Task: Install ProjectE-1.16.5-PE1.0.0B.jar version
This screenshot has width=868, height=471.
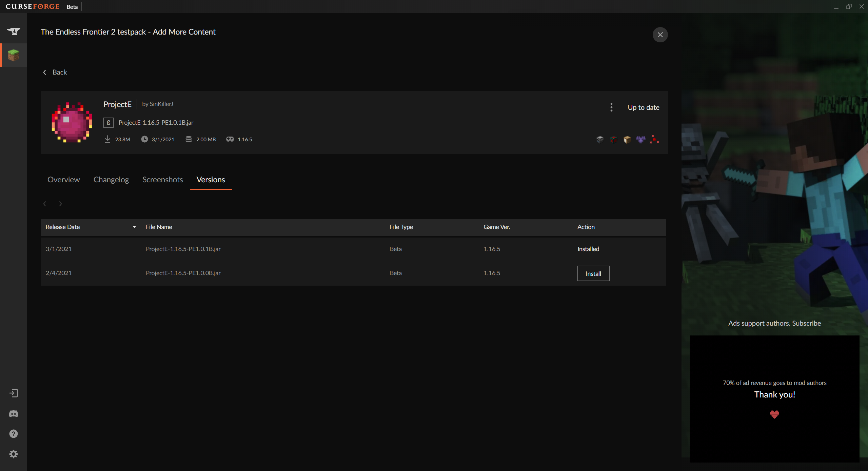Action: [593, 273]
